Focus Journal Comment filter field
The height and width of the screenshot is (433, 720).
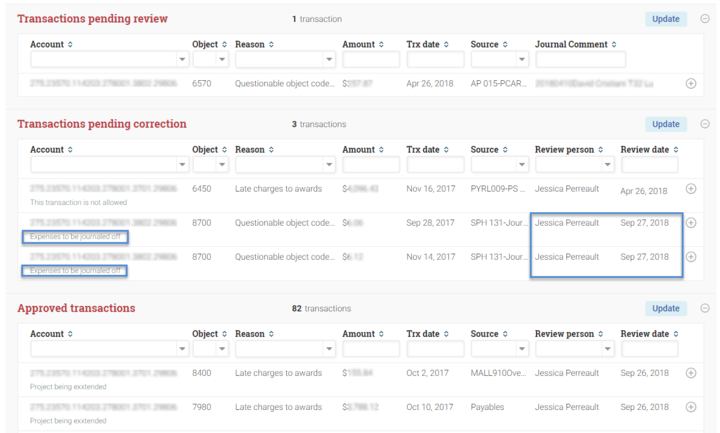click(x=580, y=59)
